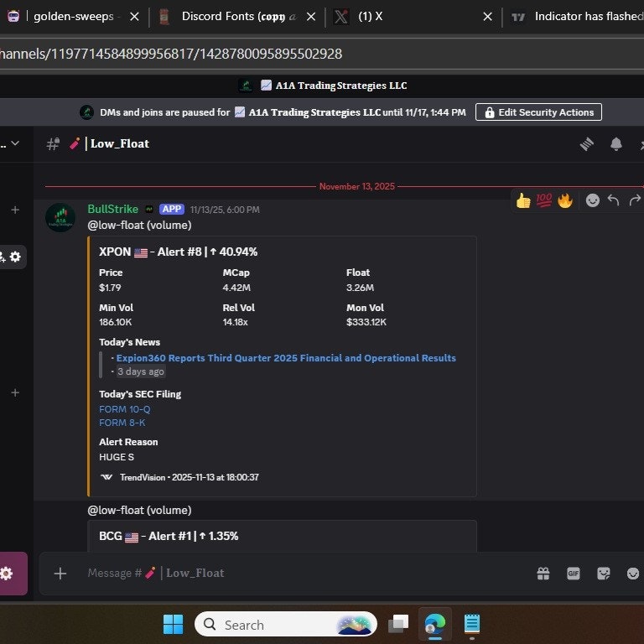
Task: Click the plus attachment button
Action: [60, 574]
